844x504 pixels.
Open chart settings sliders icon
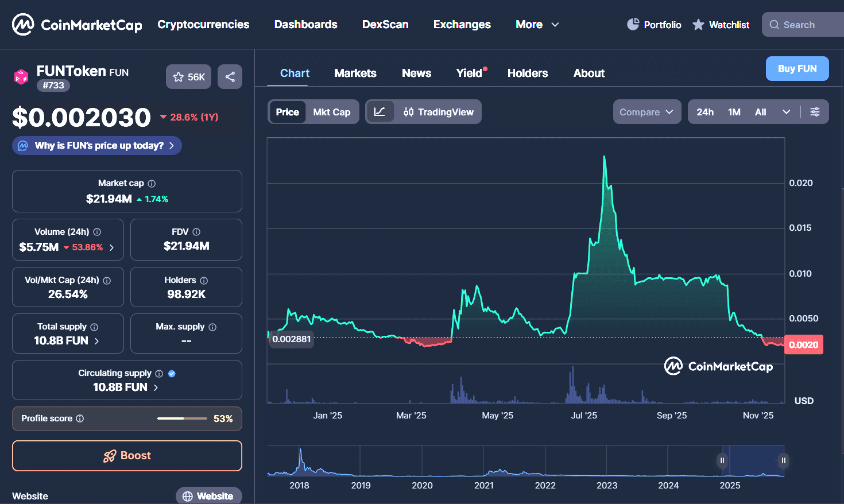tap(815, 112)
